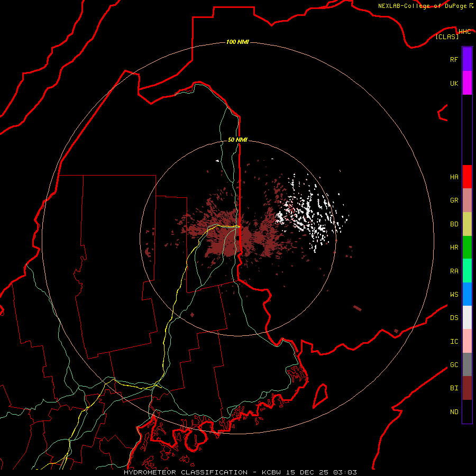
Task: Click the GR legend label
Action: (x=454, y=200)
